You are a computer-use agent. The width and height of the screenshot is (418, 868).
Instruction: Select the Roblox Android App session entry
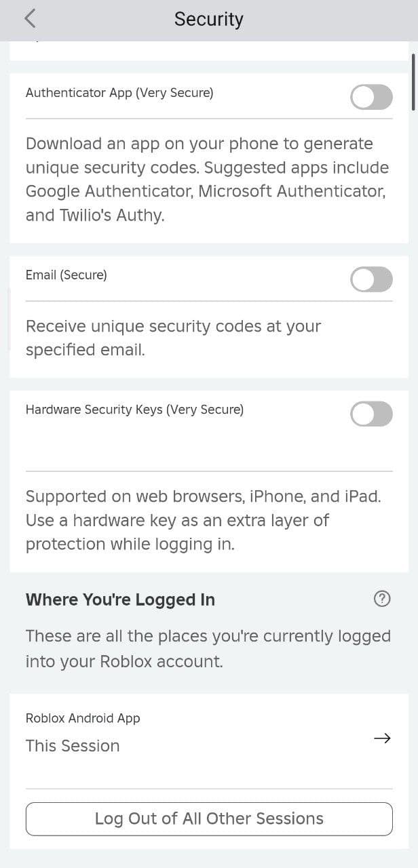coord(83,718)
